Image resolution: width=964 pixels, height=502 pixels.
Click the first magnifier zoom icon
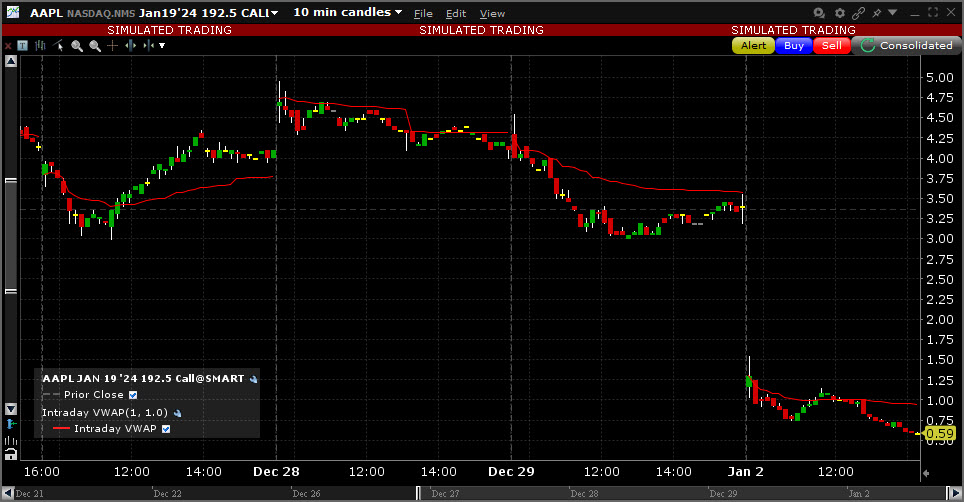pyautogui.click(x=77, y=45)
